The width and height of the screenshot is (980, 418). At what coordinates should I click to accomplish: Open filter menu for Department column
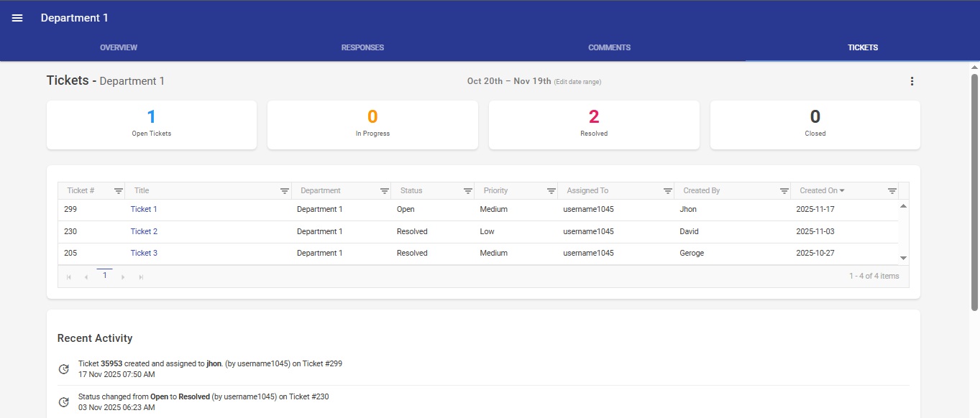point(385,191)
